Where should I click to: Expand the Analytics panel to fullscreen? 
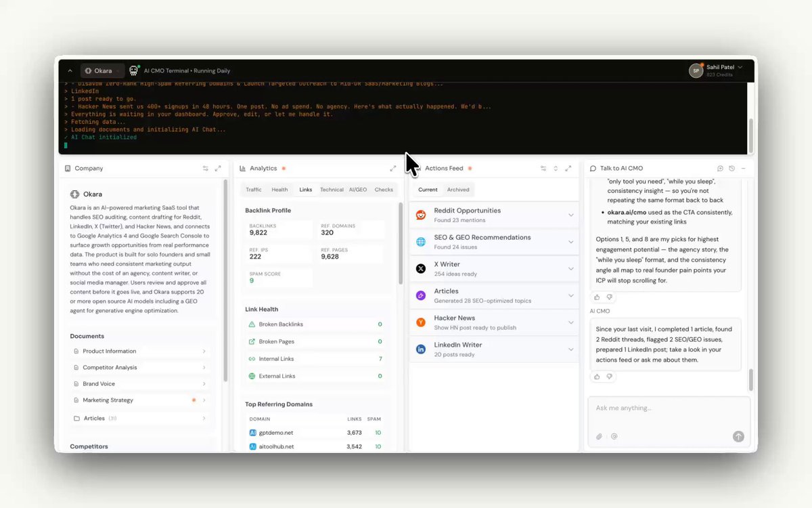[x=393, y=168]
